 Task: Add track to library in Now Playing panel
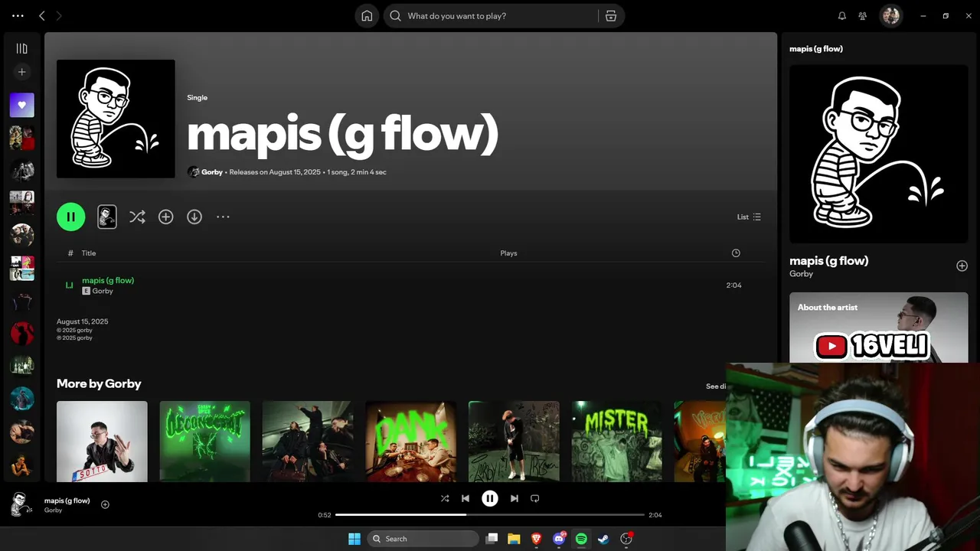click(962, 266)
